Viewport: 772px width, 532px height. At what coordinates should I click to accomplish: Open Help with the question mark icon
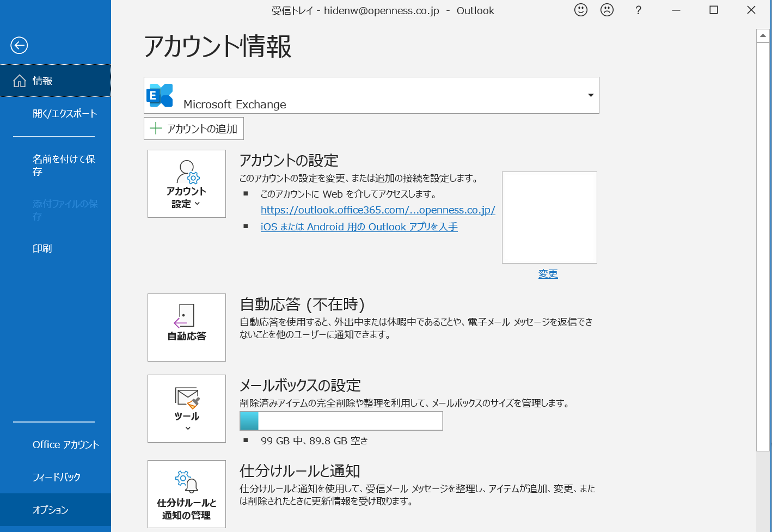[638, 10]
